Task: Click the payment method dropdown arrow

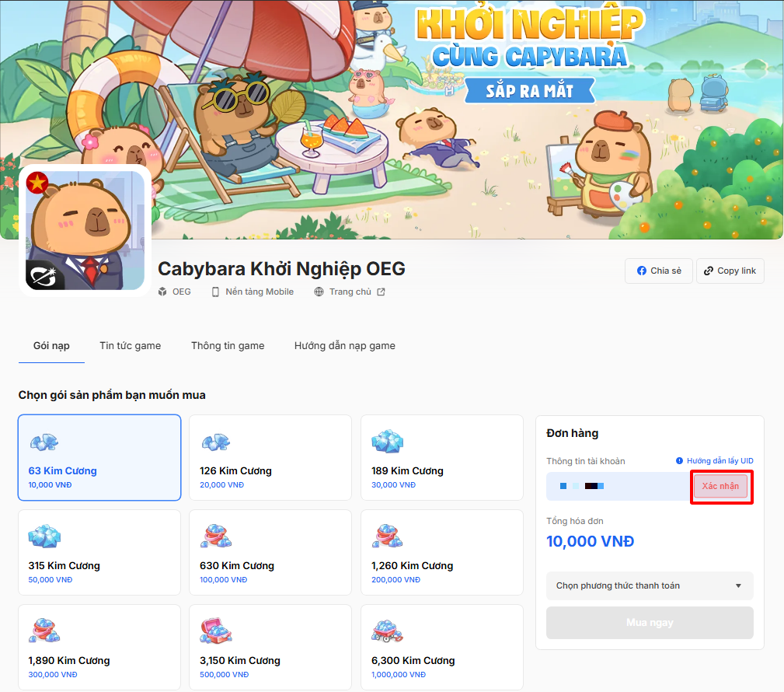Action: 738,586
